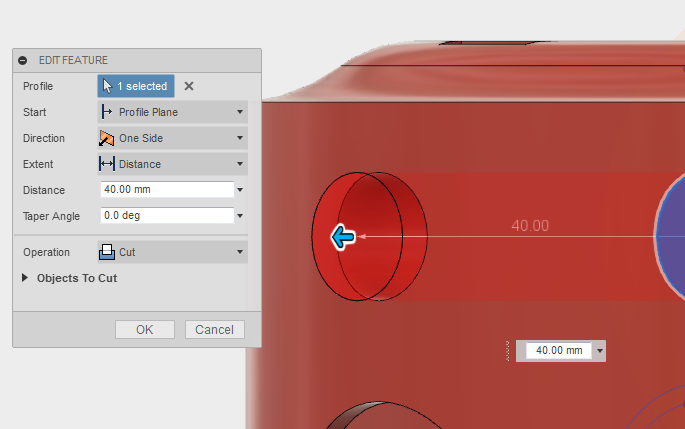Click the floating 40.00 mm value field
685x429 pixels.
[559, 350]
